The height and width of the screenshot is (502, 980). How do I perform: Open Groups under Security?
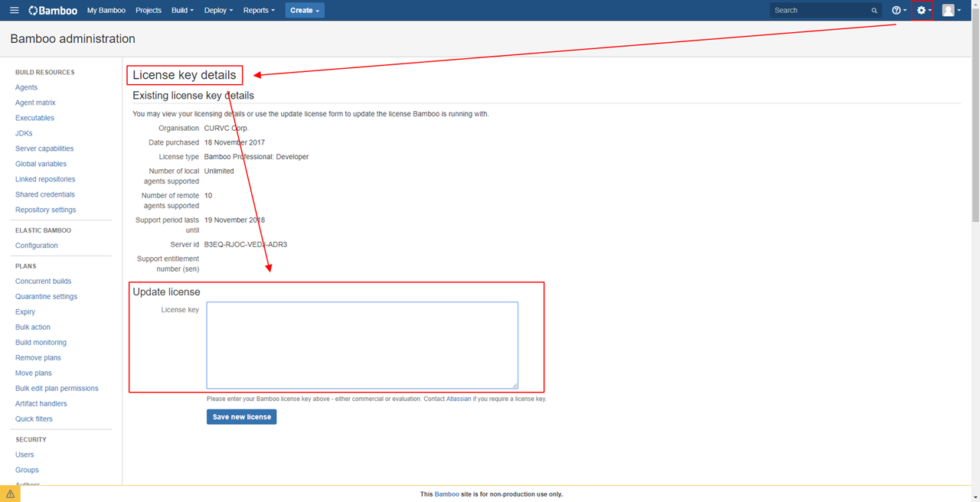pos(27,470)
